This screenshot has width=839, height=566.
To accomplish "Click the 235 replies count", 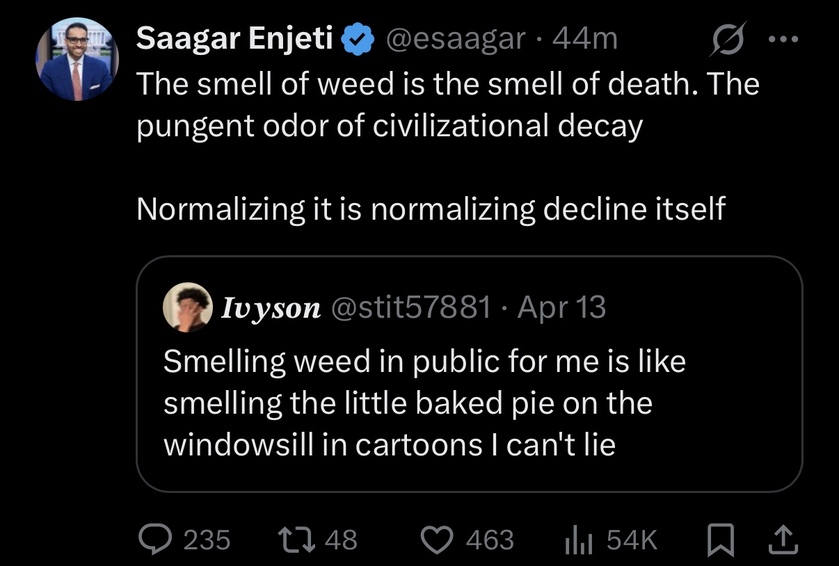I will 207,540.
